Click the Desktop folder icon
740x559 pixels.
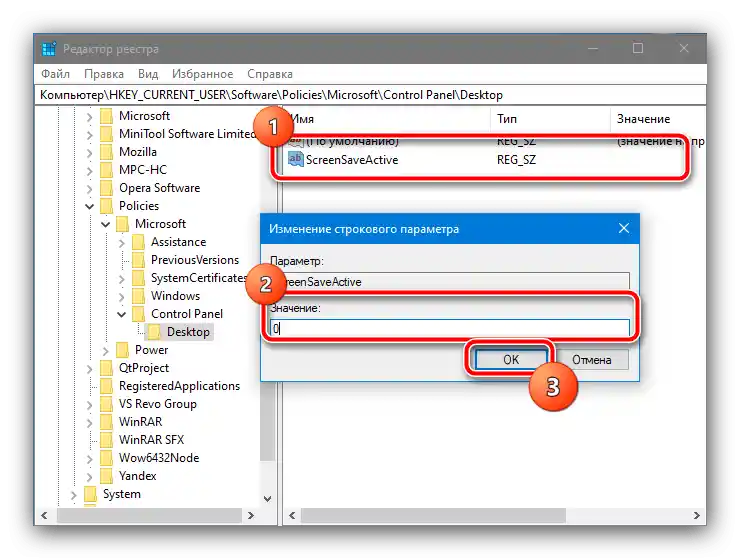tap(154, 332)
